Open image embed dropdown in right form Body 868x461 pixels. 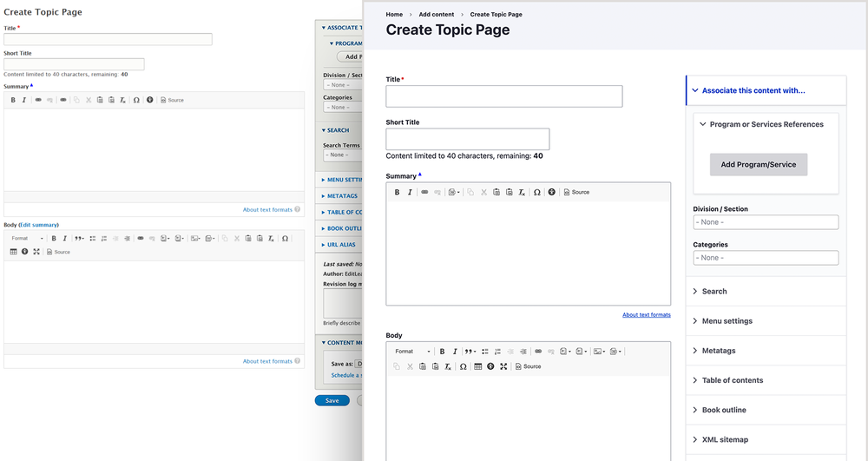point(599,352)
